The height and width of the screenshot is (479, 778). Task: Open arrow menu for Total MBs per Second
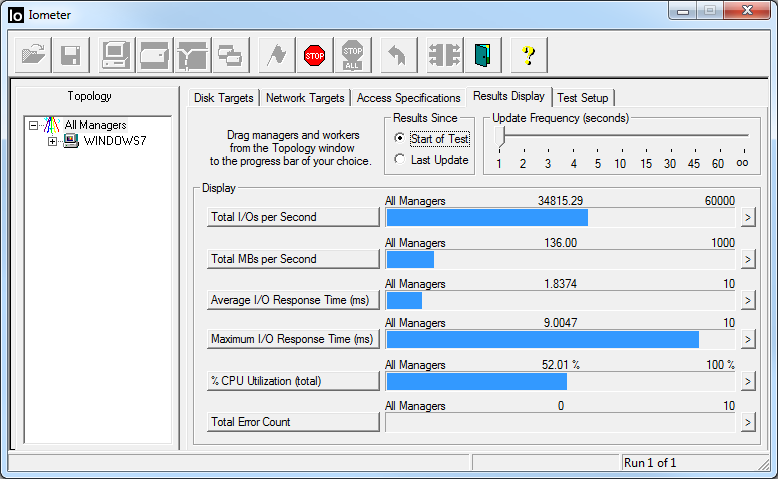748,260
